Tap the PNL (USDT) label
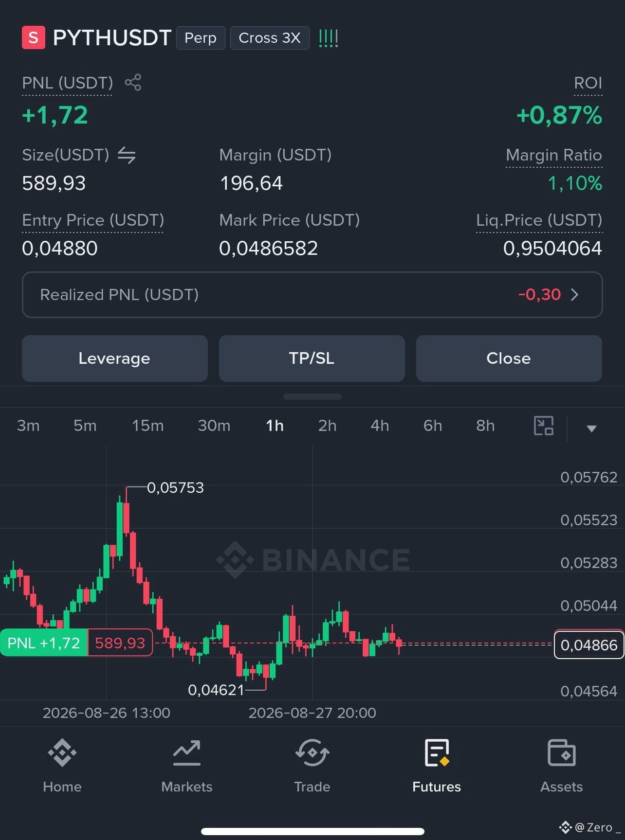Screen dimensions: 625x840 (x=68, y=83)
